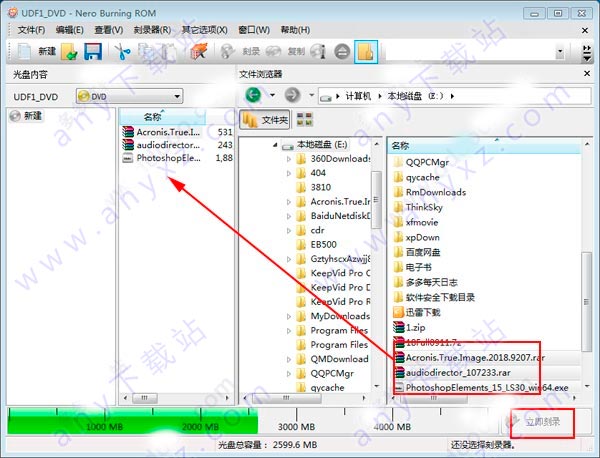Open forward button history dropdown arrow
The image size is (600, 458).
[311, 95]
